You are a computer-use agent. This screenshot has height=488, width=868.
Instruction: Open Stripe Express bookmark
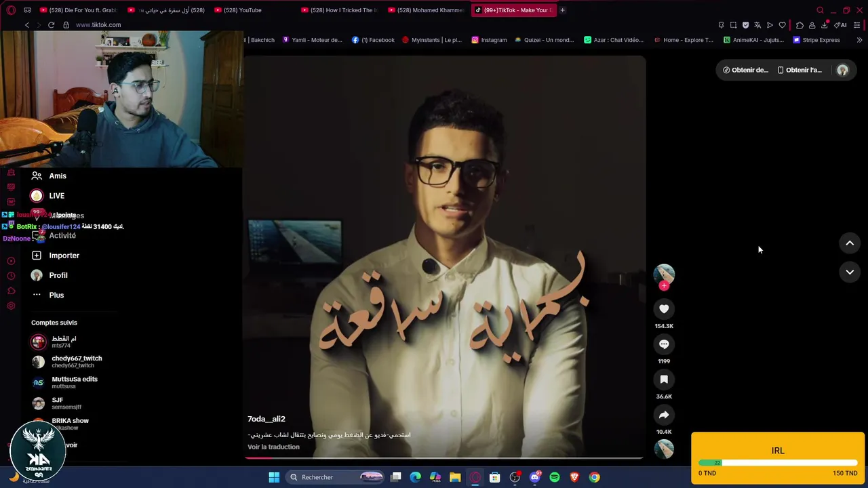pos(816,40)
